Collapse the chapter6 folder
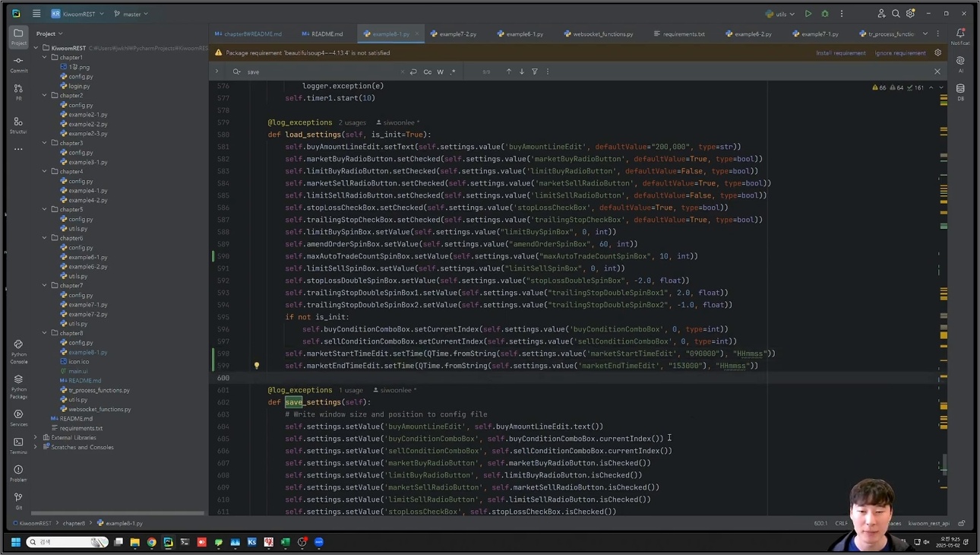The width and height of the screenshot is (980, 555). tap(45, 238)
